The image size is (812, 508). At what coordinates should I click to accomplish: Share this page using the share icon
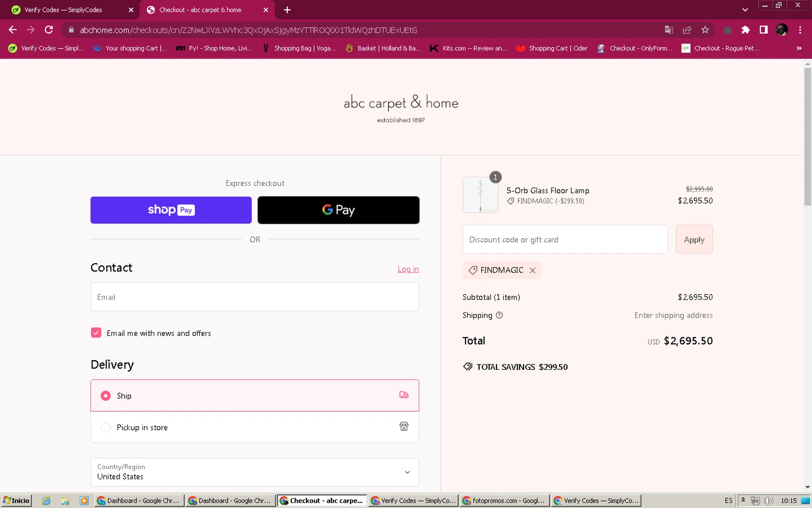pyautogui.click(x=687, y=30)
